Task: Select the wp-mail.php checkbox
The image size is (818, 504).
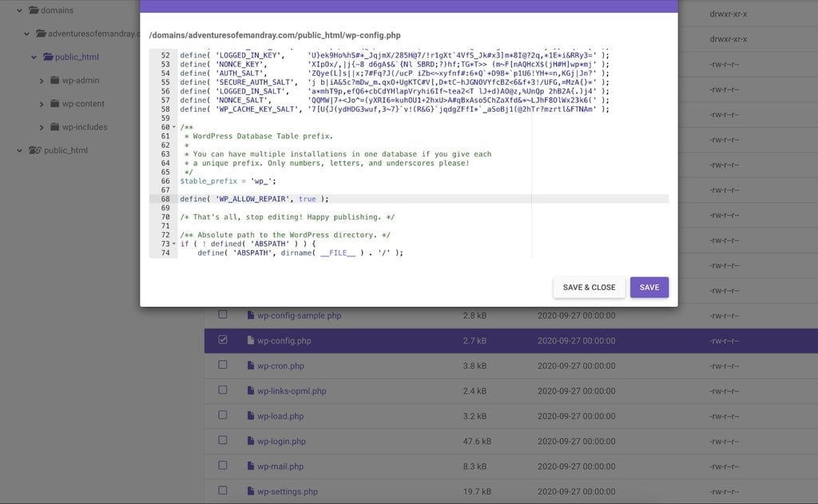Action: [x=221, y=466]
